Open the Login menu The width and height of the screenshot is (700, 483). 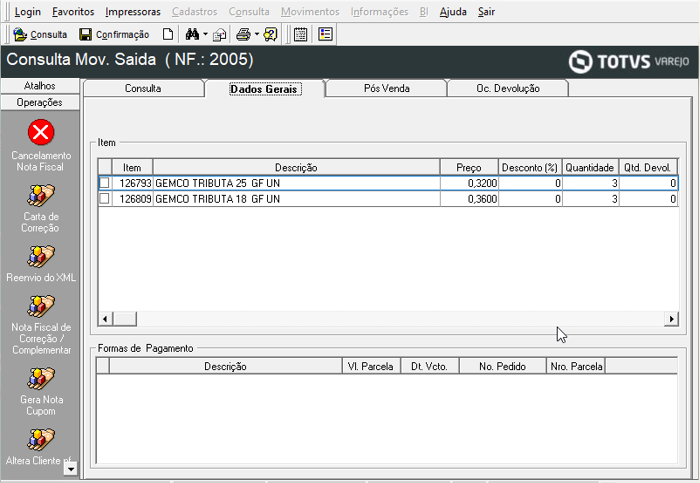click(x=28, y=12)
